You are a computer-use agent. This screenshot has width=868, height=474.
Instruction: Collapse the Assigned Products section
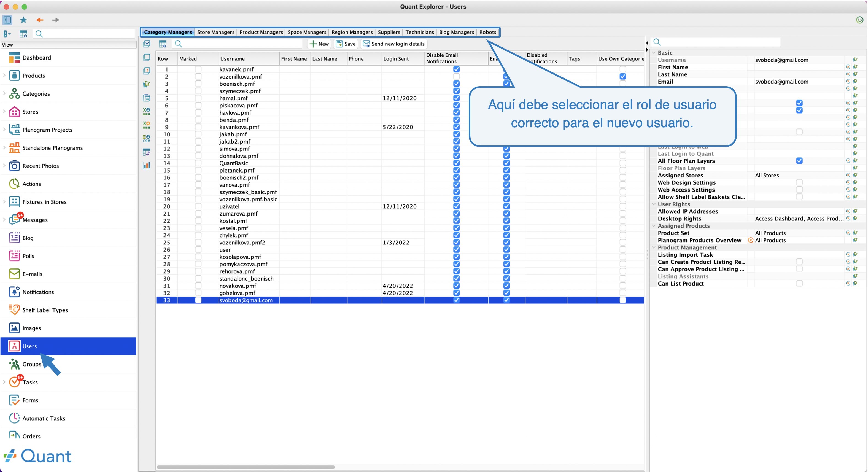[x=654, y=226]
